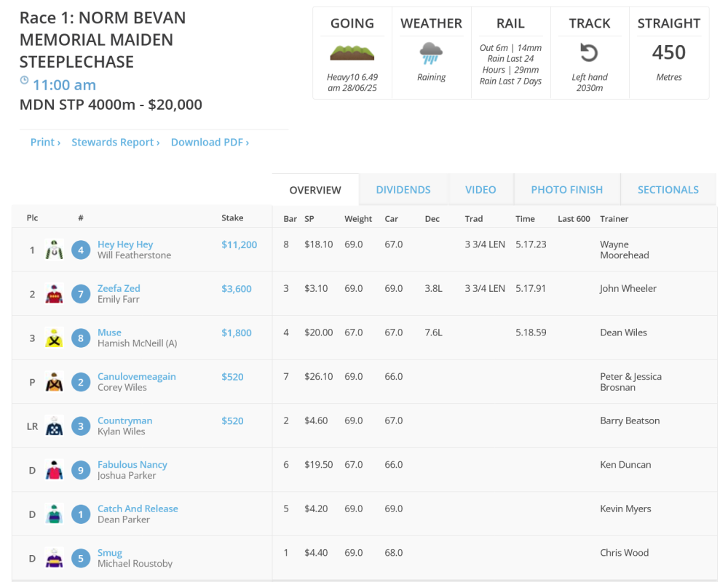Open the Stewards Report link
Image resolution: width=728 pixels, height=582 pixels.
pyautogui.click(x=115, y=142)
